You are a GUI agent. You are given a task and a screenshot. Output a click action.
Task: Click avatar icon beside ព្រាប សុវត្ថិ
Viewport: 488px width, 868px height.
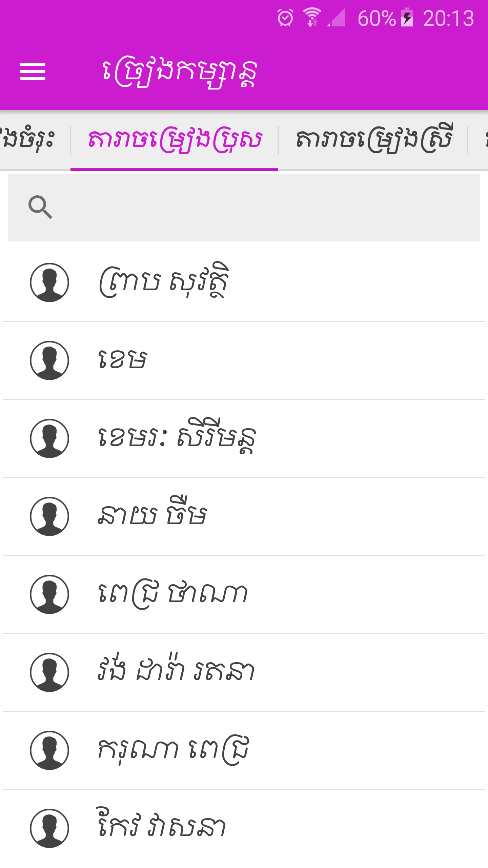coord(49,282)
